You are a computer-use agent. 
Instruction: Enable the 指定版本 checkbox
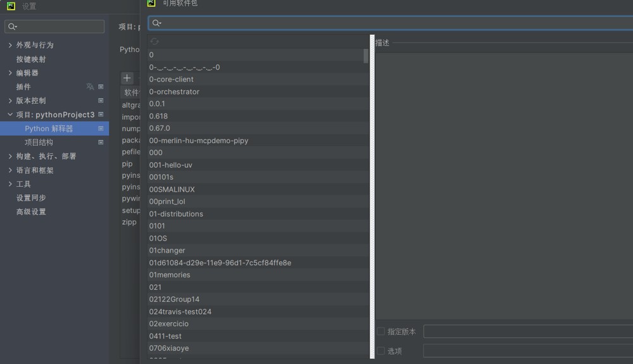pyautogui.click(x=381, y=332)
